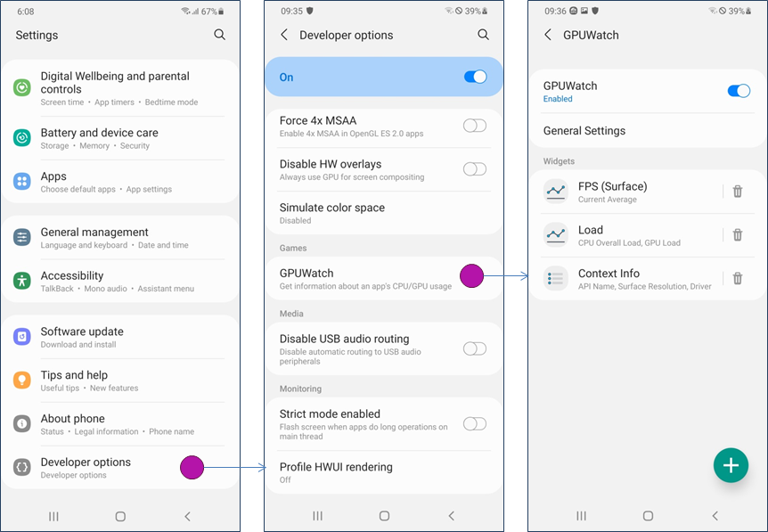Go back from the GPUWatch screen
768x532 pixels.
(548, 35)
